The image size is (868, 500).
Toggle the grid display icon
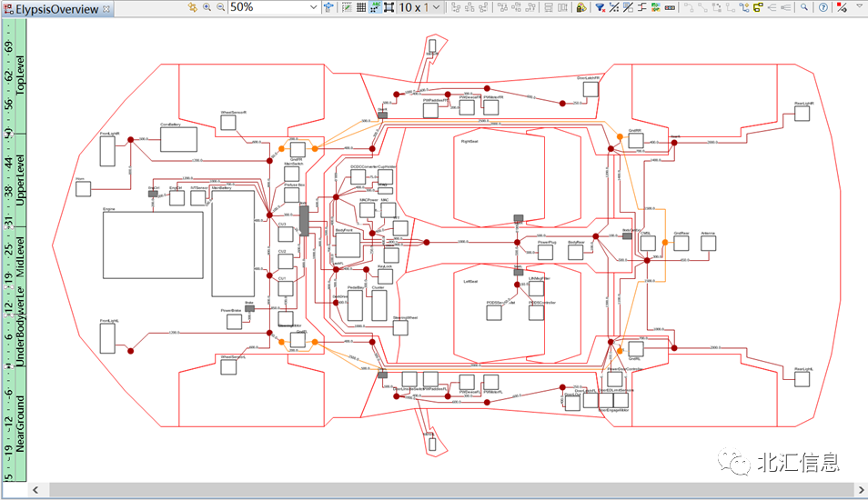(361, 7)
